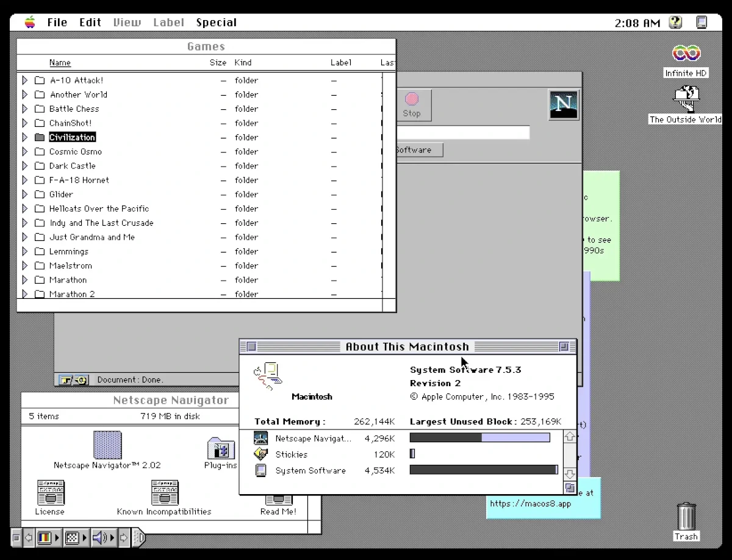Click the Netscape N logo throbber
The height and width of the screenshot is (560, 732).
coord(563,104)
